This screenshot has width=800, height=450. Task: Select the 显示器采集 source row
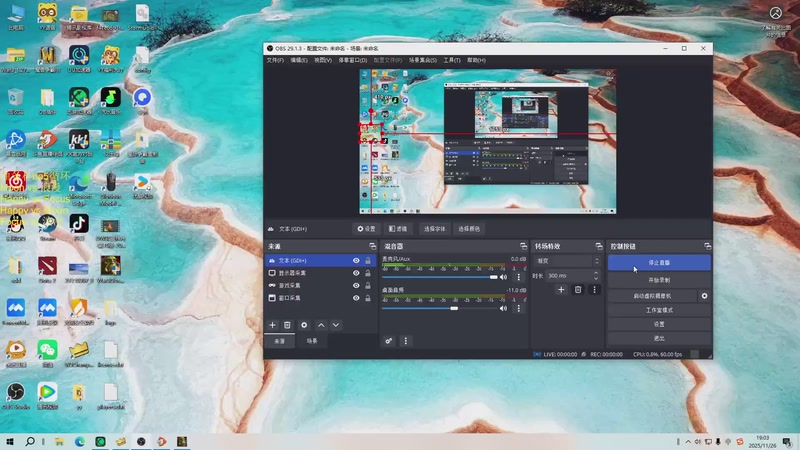[x=320, y=273]
